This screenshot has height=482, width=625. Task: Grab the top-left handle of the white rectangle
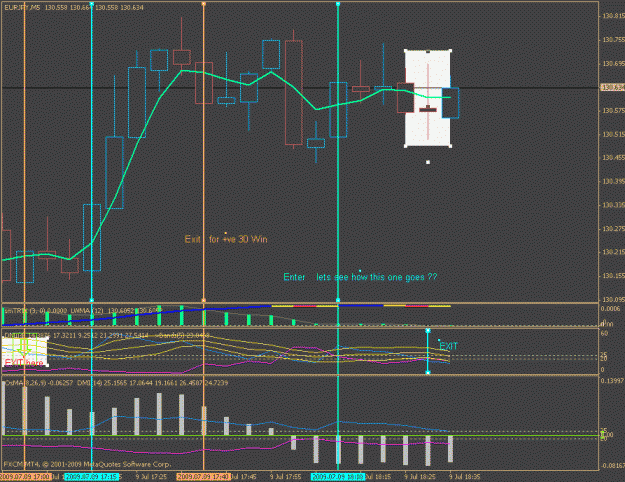(405, 51)
